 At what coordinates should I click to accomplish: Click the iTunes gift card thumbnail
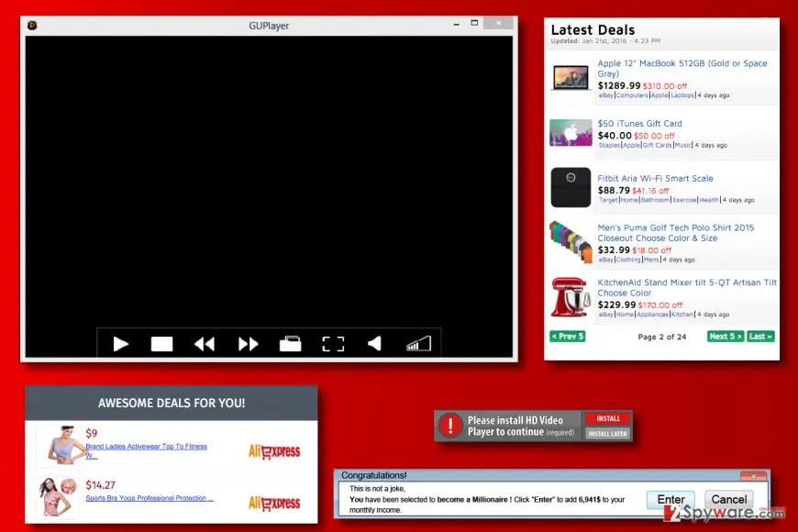pyautogui.click(x=571, y=132)
